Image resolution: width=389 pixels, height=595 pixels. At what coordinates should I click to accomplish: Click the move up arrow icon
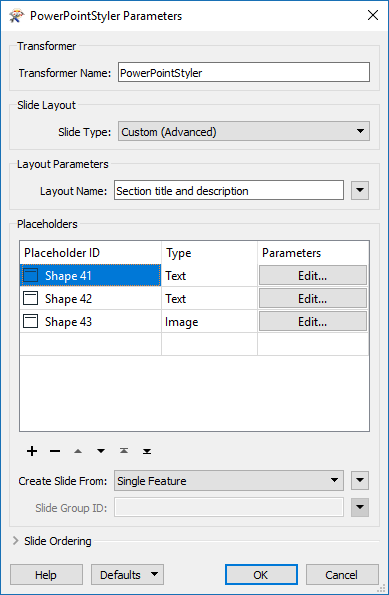click(x=78, y=451)
